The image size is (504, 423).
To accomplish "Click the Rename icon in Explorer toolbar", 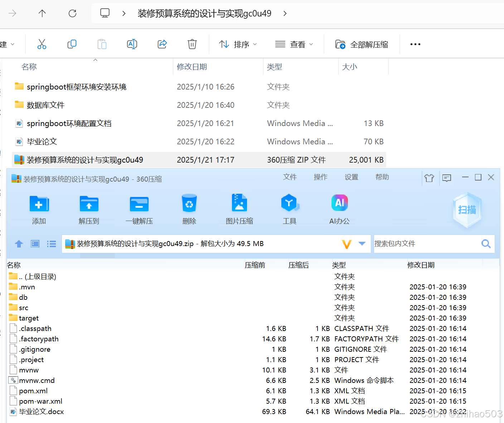I will pos(132,44).
